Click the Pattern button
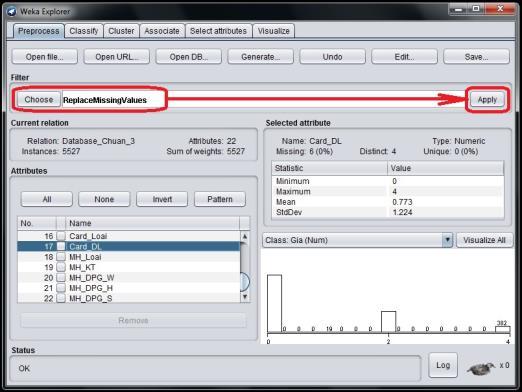Screen dimensions: 522x392 tap(220, 199)
